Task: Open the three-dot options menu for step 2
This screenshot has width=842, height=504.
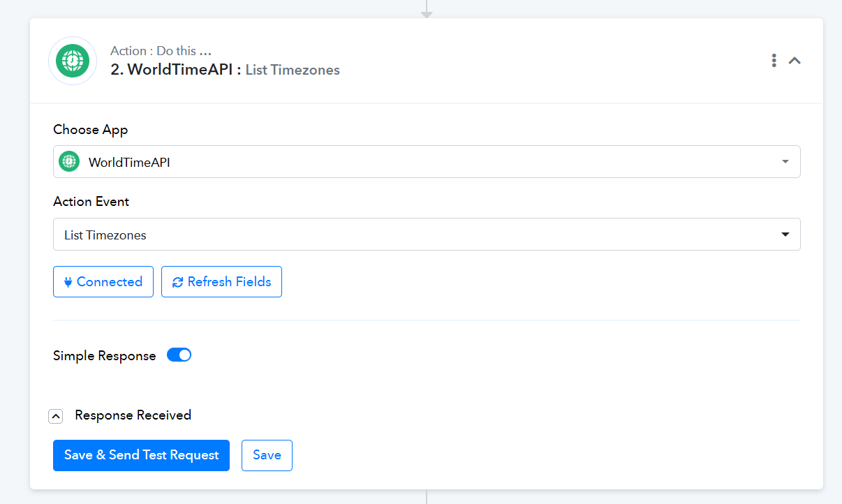Action: (774, 61)
